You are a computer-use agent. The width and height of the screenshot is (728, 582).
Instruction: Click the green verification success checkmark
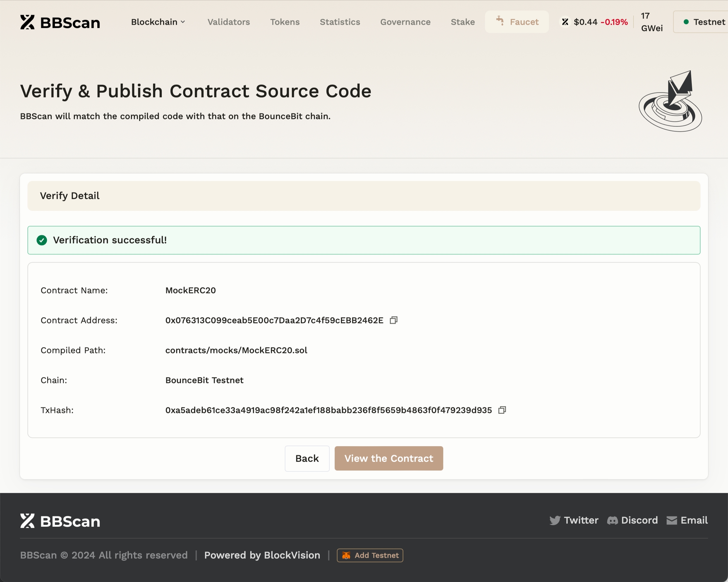(x=42, y=240)
